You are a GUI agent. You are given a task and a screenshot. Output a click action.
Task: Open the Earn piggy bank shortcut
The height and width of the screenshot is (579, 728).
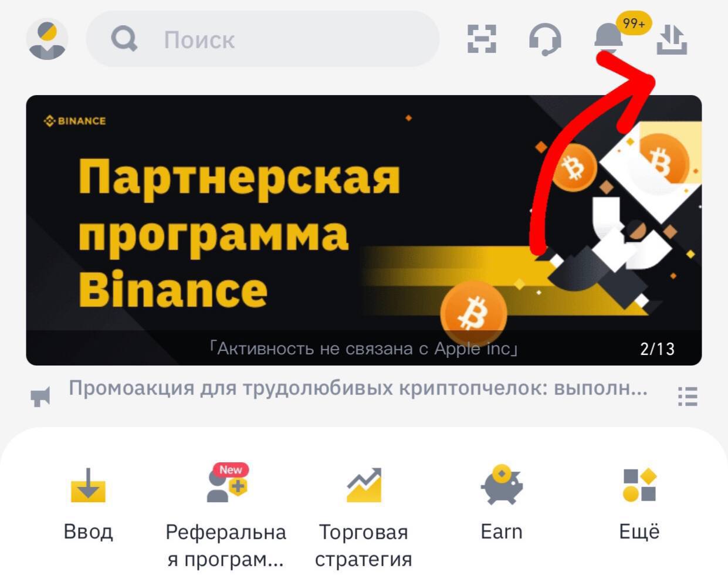[502, 503]
